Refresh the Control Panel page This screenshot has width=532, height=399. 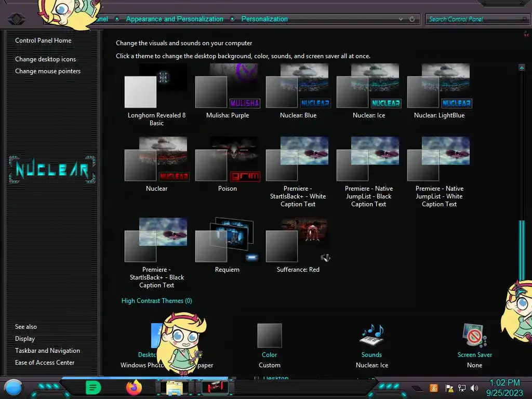click(x=412, y=19)
